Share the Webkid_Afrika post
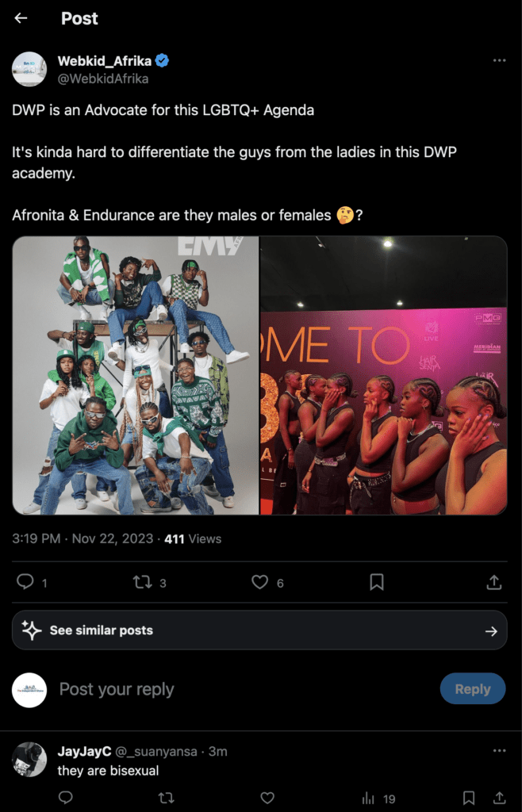The width and height of the screenshot is (522, 812). click(x=493, y=582)
